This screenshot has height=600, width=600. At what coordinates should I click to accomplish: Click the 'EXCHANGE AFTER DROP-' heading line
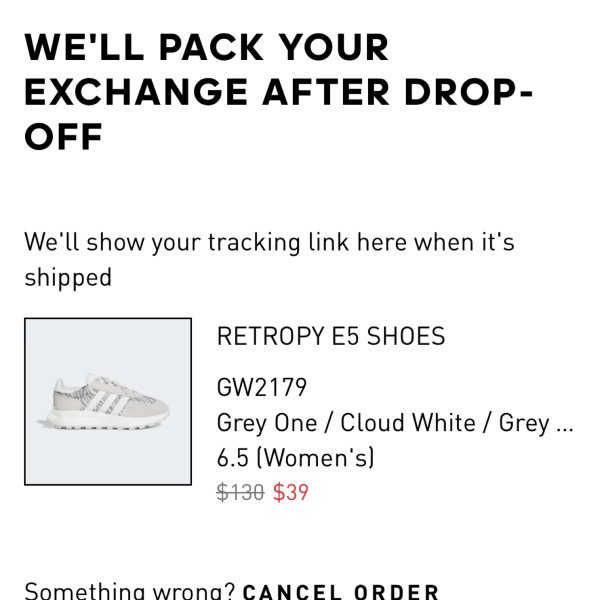pyautogui.click(x=279, y=92)
